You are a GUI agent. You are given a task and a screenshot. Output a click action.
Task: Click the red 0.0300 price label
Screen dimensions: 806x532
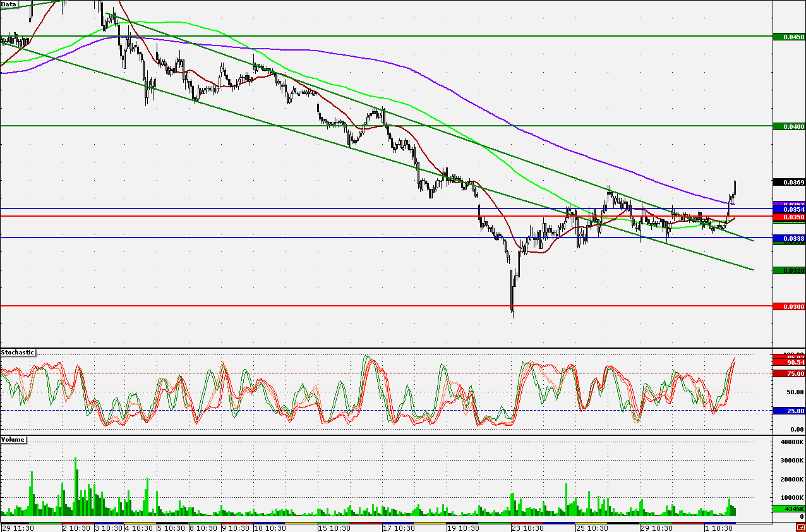pyautogui.click(x=790, y=306)
